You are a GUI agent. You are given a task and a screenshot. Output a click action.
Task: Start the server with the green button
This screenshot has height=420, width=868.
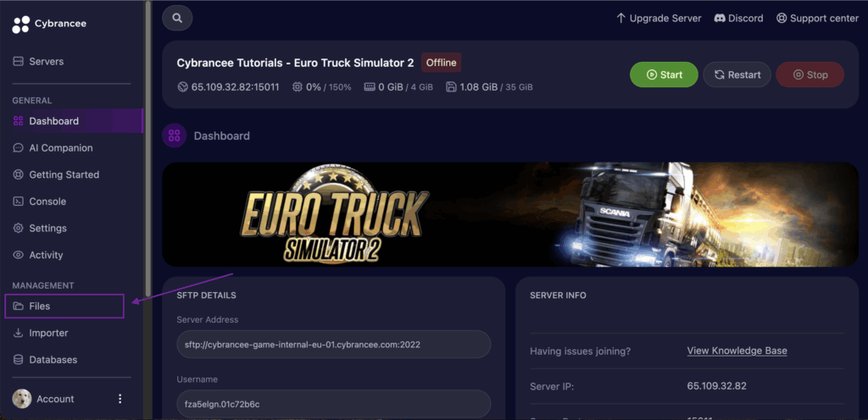[664, 75]
